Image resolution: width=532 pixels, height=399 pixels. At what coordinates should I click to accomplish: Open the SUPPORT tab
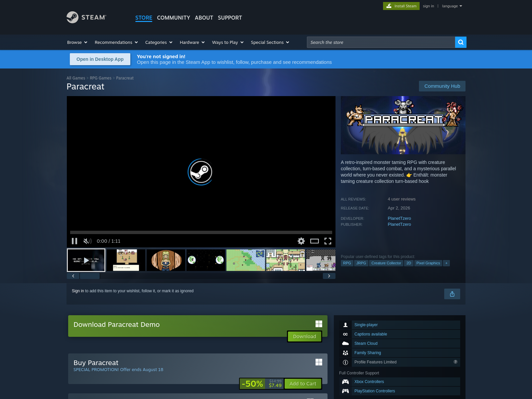[x=230, y=18]
